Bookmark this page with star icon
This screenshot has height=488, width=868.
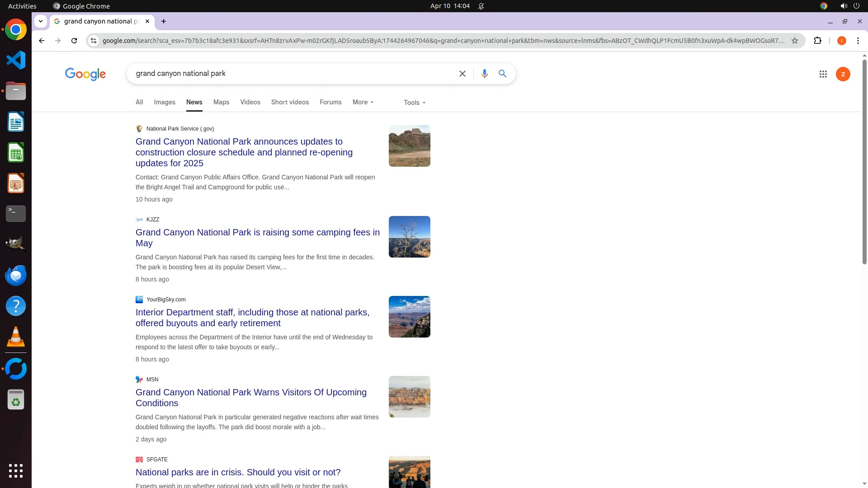[795, 41]
